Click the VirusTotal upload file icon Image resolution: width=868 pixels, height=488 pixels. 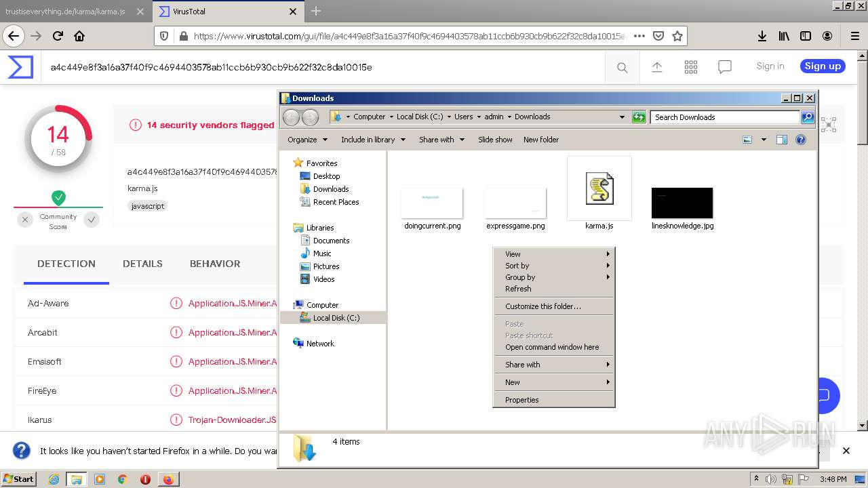pos(656,66)
